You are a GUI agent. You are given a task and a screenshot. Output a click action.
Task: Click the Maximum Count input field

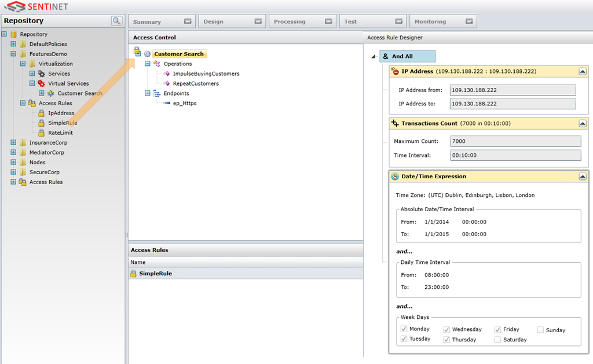pos(515,141)
